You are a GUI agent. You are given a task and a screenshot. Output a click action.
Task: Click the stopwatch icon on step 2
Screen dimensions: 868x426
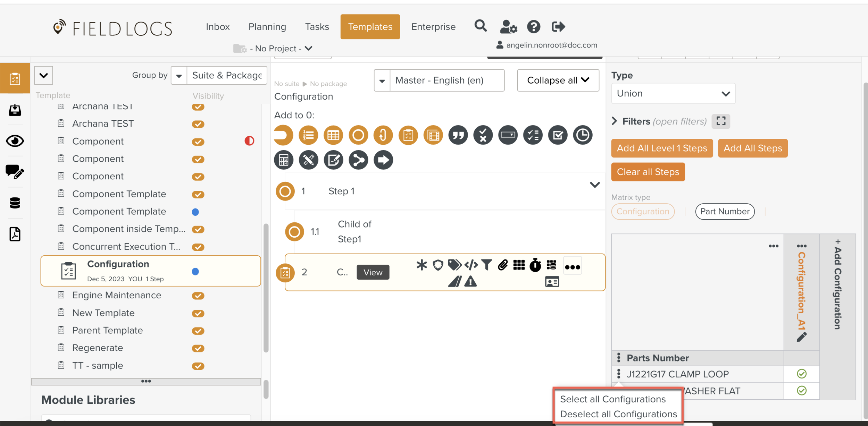pos(535,265)
